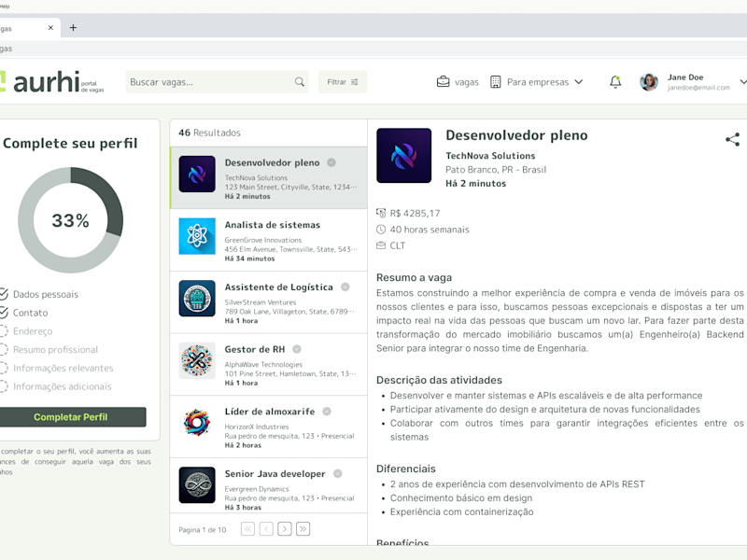Screen dimensions: 747x560
Task: Go to next results page arrow
Action: [285, 529]
